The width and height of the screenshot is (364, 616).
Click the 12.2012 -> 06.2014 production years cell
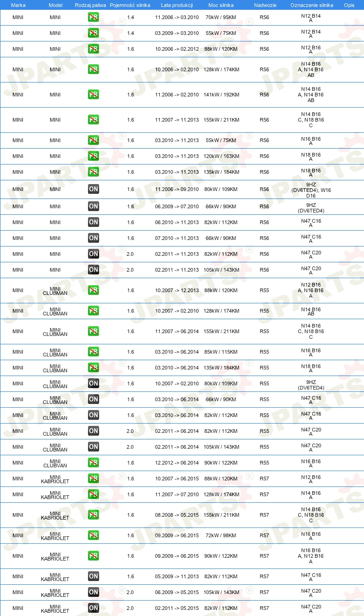click(x=177, y=463)
